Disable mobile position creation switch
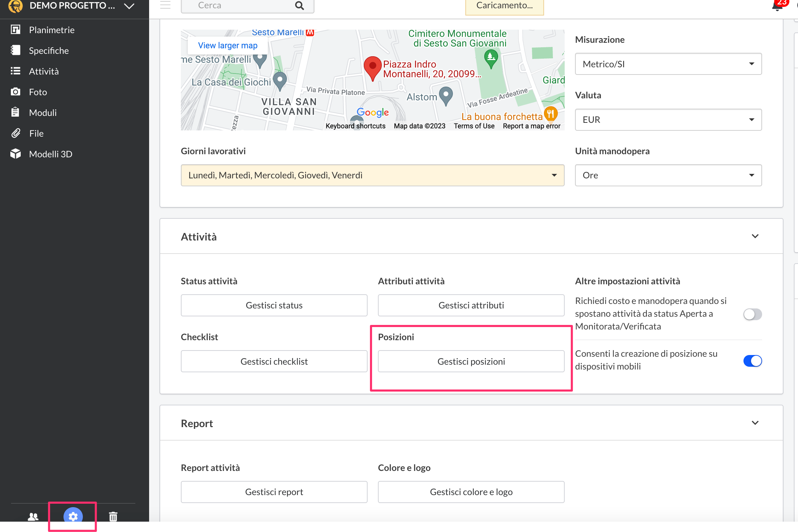This screenshot has height=532, width=798. 752,361
